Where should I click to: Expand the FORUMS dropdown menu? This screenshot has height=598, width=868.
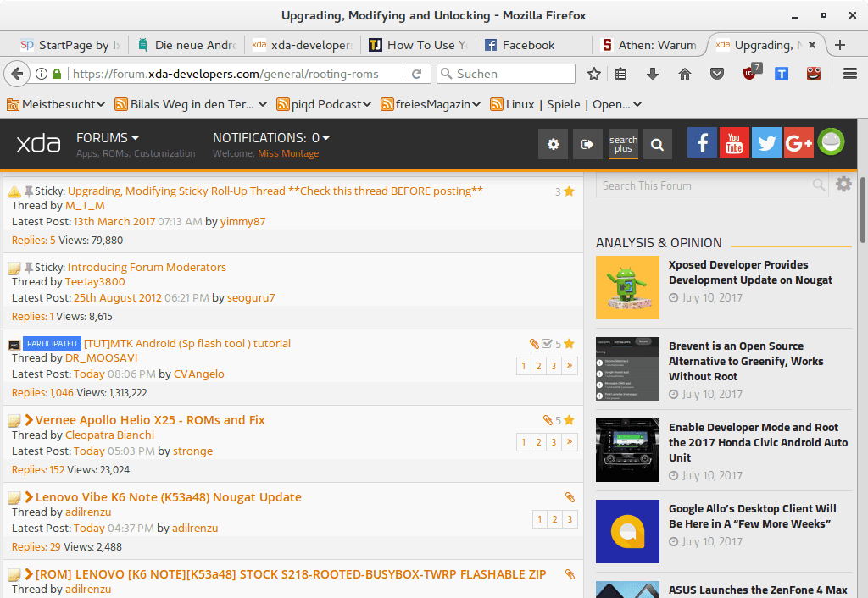108,137
